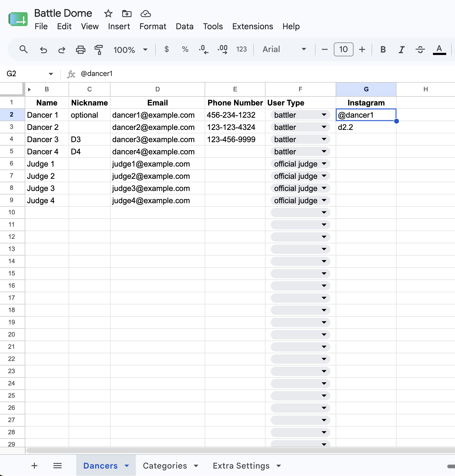
Task: Switch to the Extra Settings sheet tab
Action: (x=241, y=466)
